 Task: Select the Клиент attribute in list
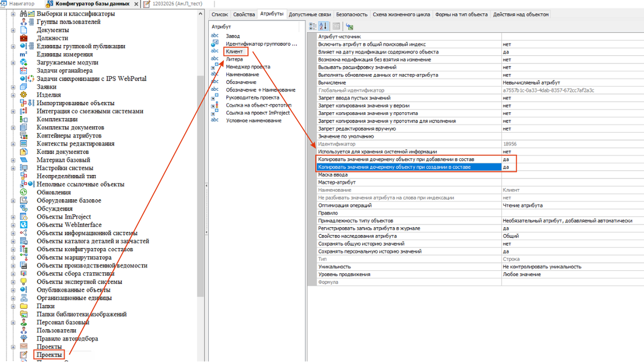pos(234,52)
